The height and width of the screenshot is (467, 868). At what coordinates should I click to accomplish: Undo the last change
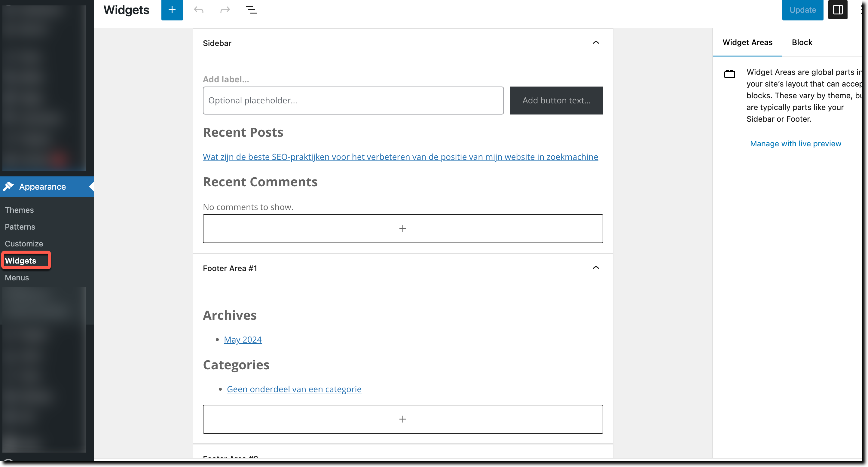pyautogui.click(x=198, y=10)
